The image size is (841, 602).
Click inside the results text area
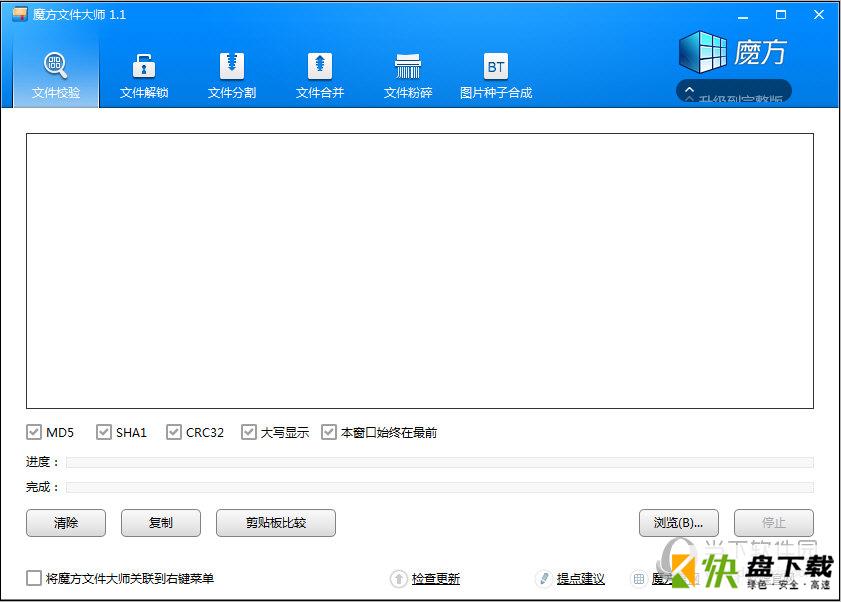click(420, 271)
